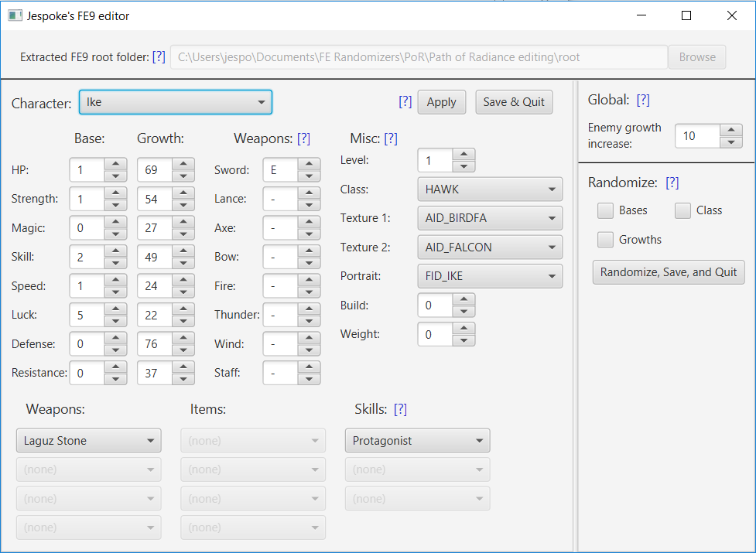This screenshot has height=553, width=756.
Task: Open Texture 1 dropdown AID_BIRDFA
Action: click(490, 218)
